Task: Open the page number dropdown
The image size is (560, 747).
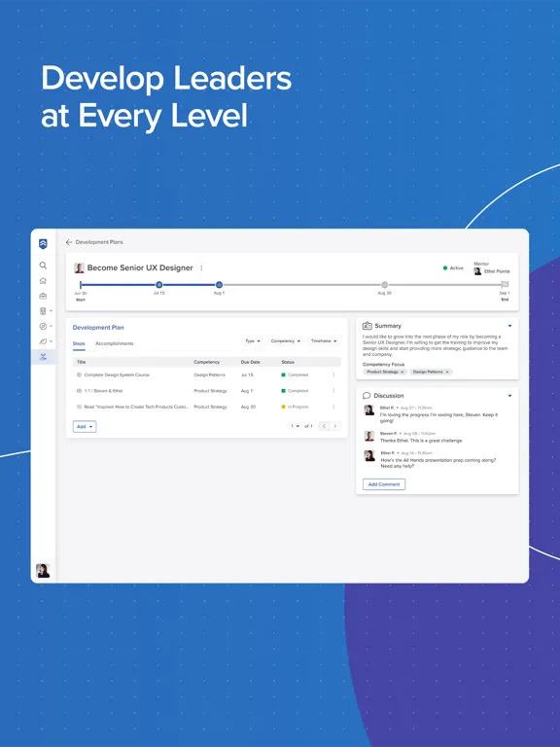Action: pyautogui.click(x=296, y=426)
